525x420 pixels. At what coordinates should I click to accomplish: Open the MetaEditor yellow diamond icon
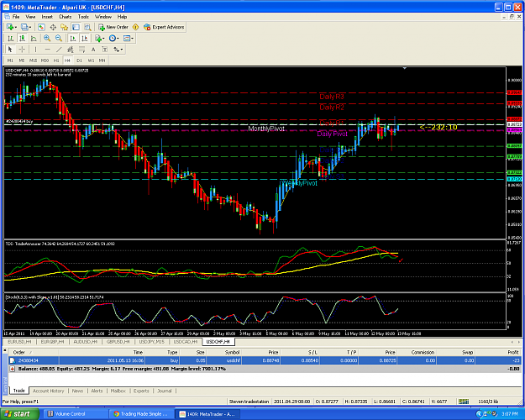tap(135, 27)
